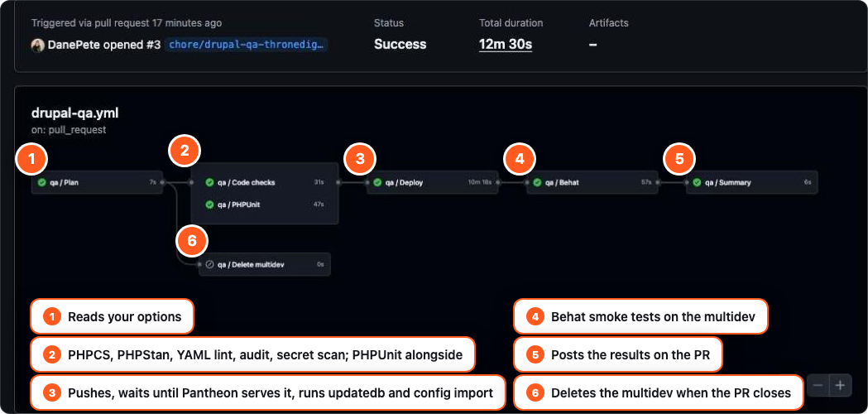
Task: Click the success check icon on qa / Code checks
Action: pos(209,182)
